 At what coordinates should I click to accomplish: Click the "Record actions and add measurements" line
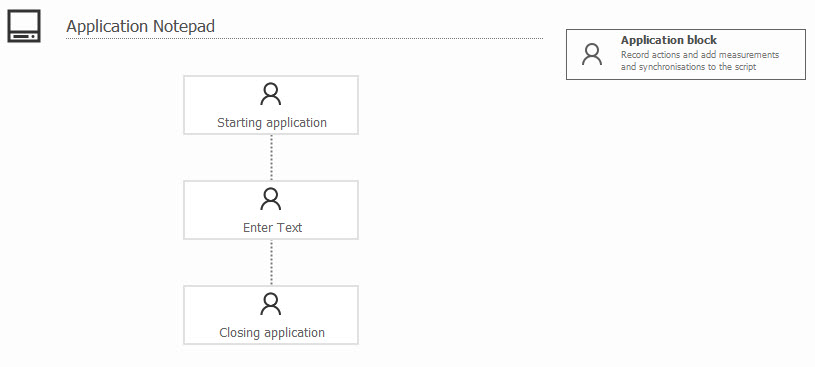pos(700,55)
